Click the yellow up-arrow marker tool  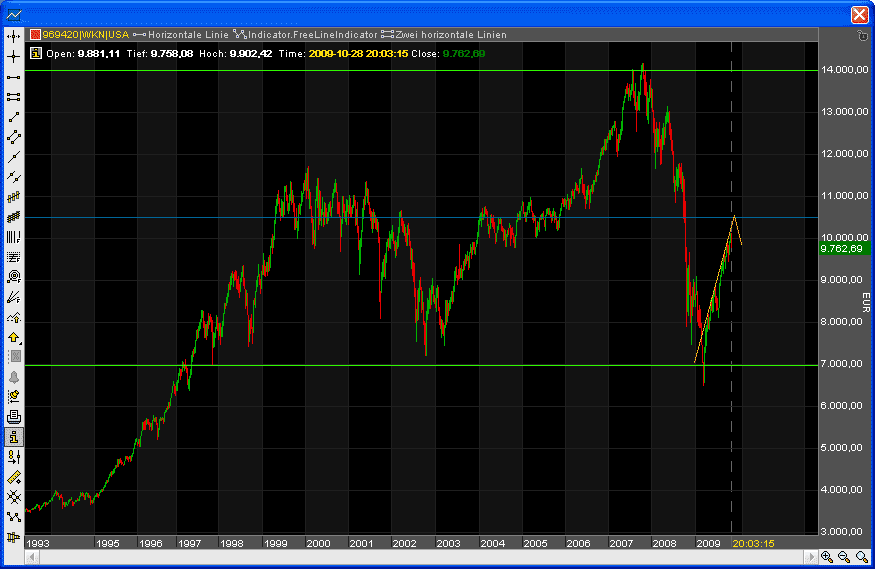click(13, 337)
